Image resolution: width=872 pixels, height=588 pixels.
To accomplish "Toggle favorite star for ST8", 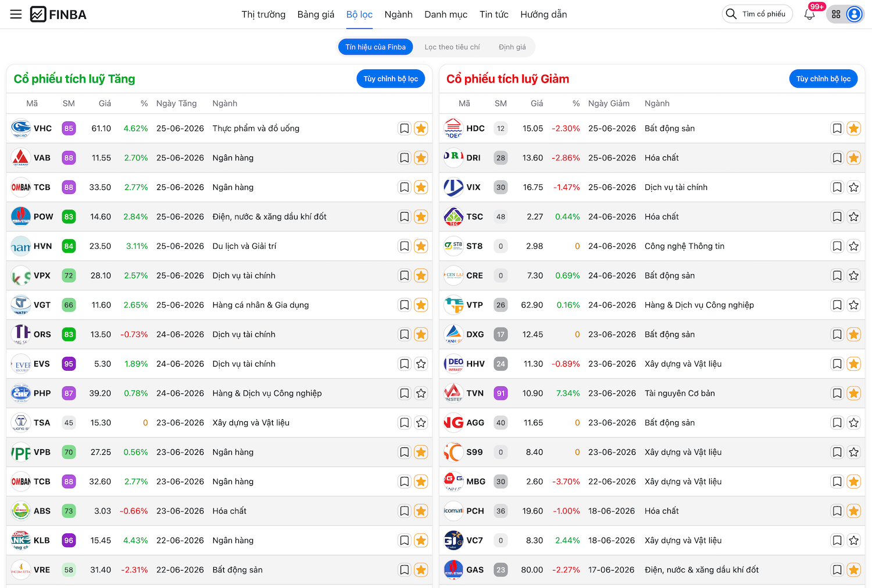I will [x=854, y=246].
